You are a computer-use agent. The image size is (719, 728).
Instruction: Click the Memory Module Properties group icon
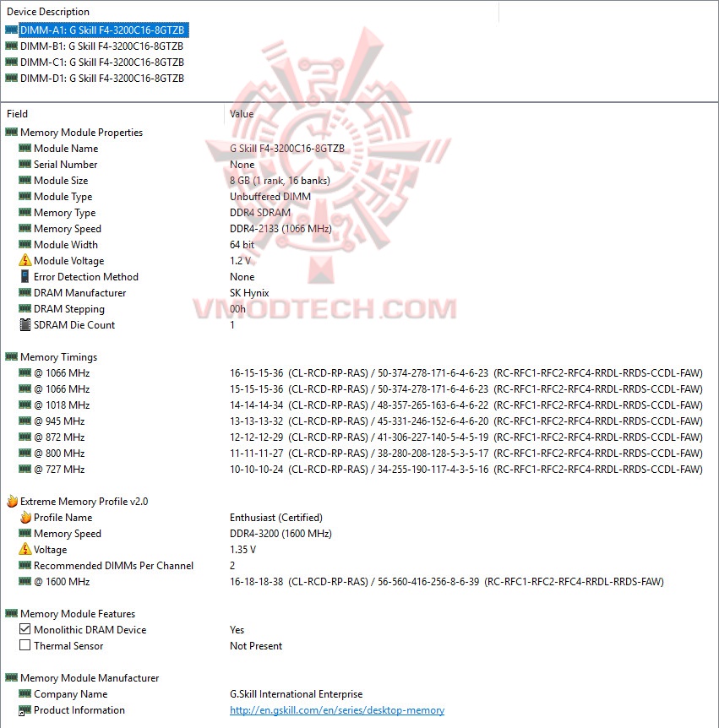(x=11, y=133)
